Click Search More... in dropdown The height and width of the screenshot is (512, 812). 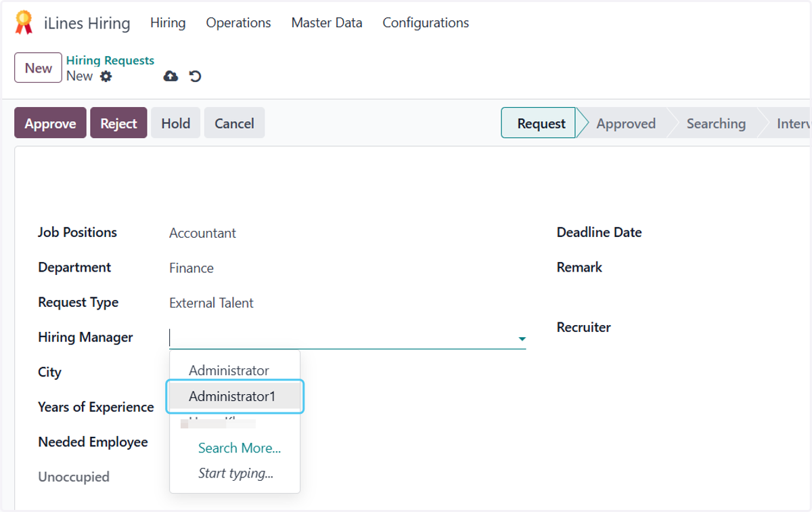240,448
